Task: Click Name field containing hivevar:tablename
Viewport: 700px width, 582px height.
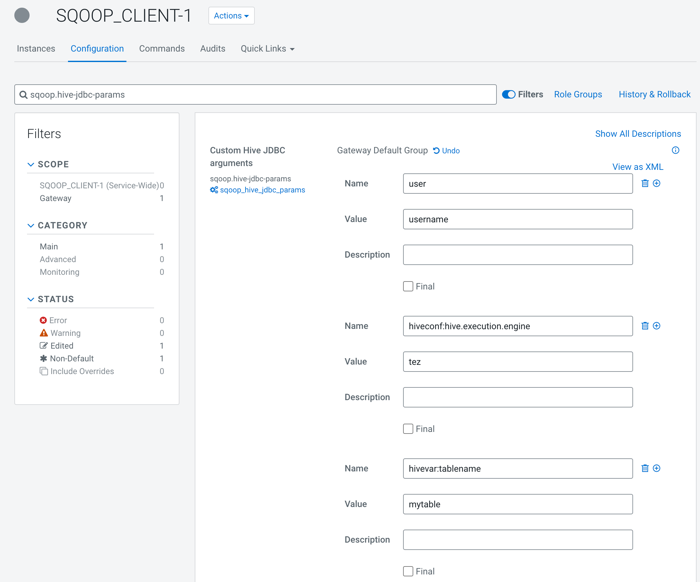Action: click(x=518, y=468)
